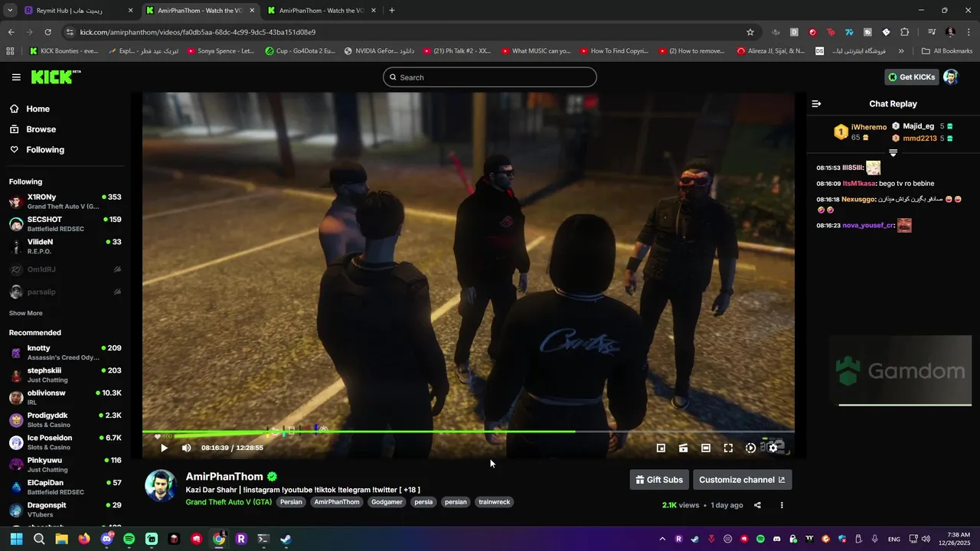Viewport: 980px width, 551px height.
Task: Open SECSHOT channel in Following list
Action: pyautogui.click(x=65, y=224)
